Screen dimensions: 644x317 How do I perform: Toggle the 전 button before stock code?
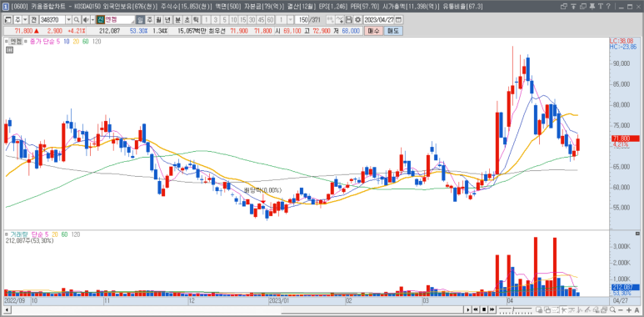(x=33, y=20)
